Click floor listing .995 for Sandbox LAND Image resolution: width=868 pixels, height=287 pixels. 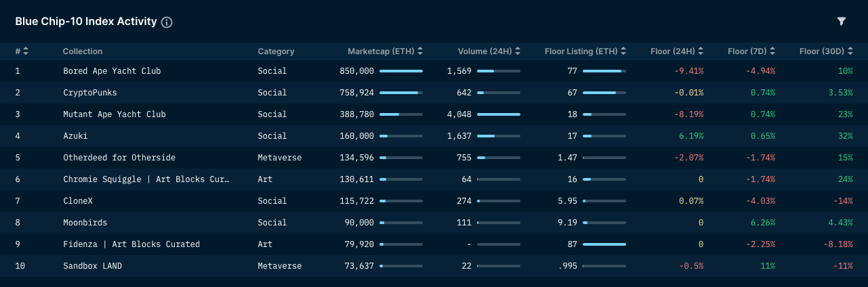tap(568, 266)
